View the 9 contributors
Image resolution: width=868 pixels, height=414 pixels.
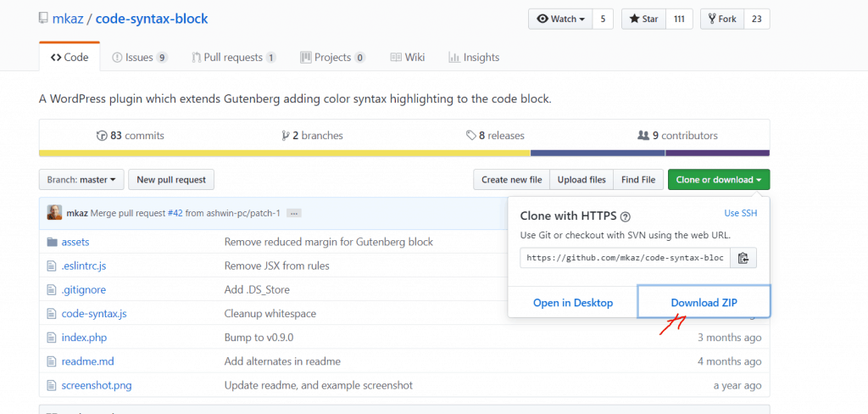(x=677, y=135)
